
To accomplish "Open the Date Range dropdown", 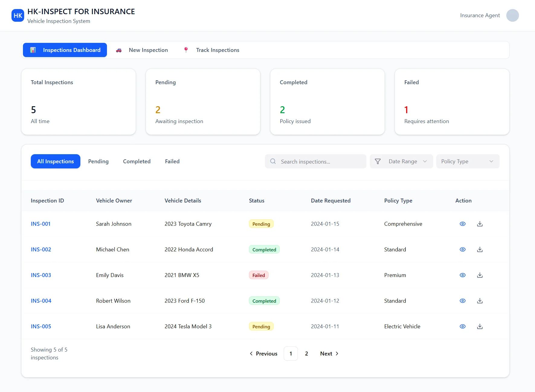I will click(401, 161).
